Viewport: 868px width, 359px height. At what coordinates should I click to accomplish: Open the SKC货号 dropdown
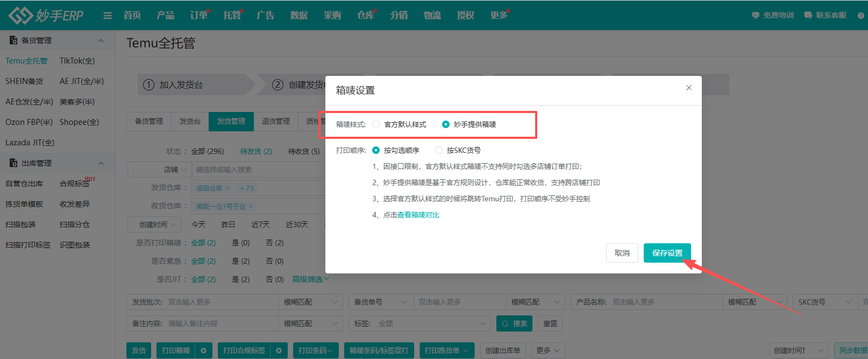pyautogui.click(x=825, y=302)
